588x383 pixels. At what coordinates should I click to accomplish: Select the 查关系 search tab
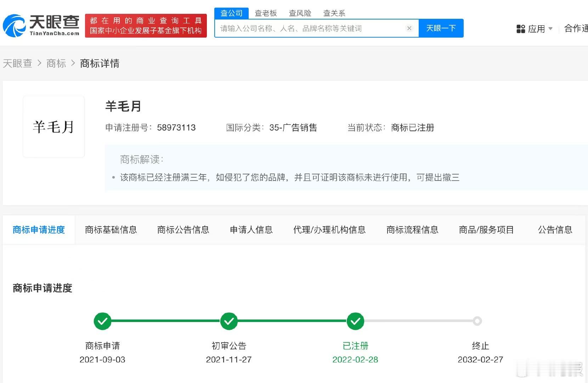(x=334, y=13)
